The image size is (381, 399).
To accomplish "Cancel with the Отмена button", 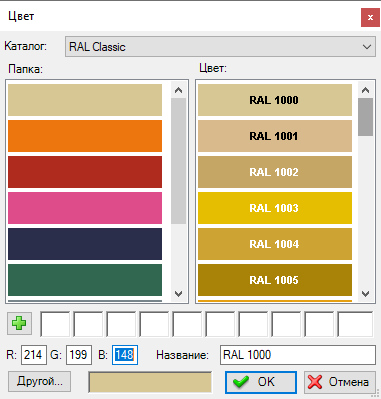I will click(x=340, y=382).
